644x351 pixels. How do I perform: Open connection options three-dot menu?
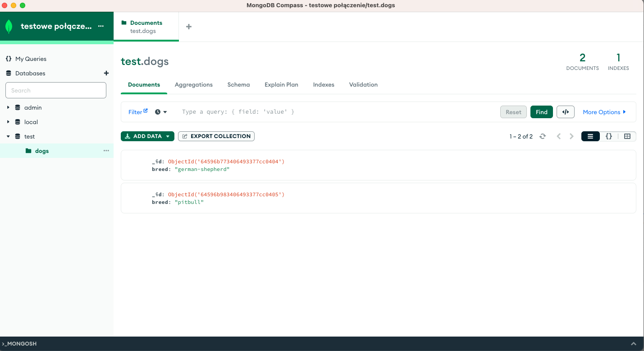click(x=101, y=26)
